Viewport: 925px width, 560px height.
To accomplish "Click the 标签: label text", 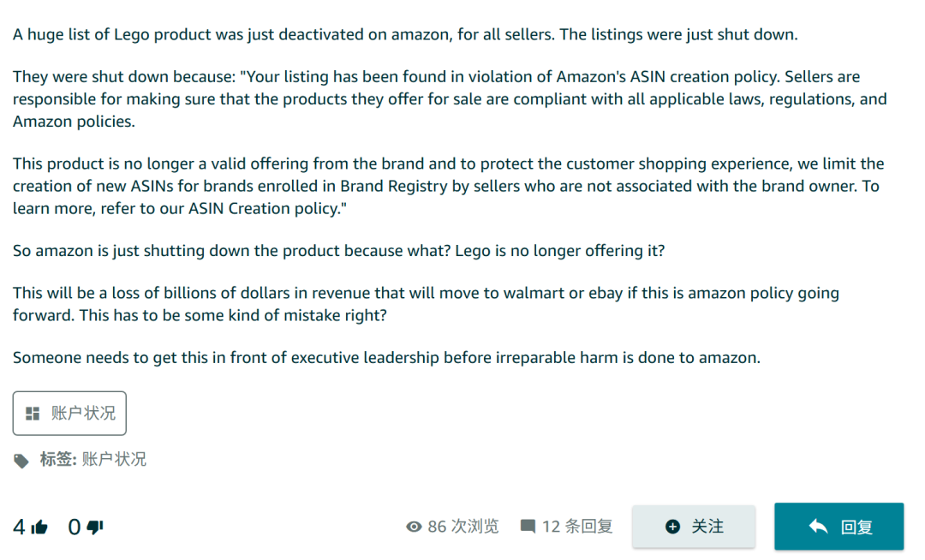I will pyautogui.click(x=58, y=460).
